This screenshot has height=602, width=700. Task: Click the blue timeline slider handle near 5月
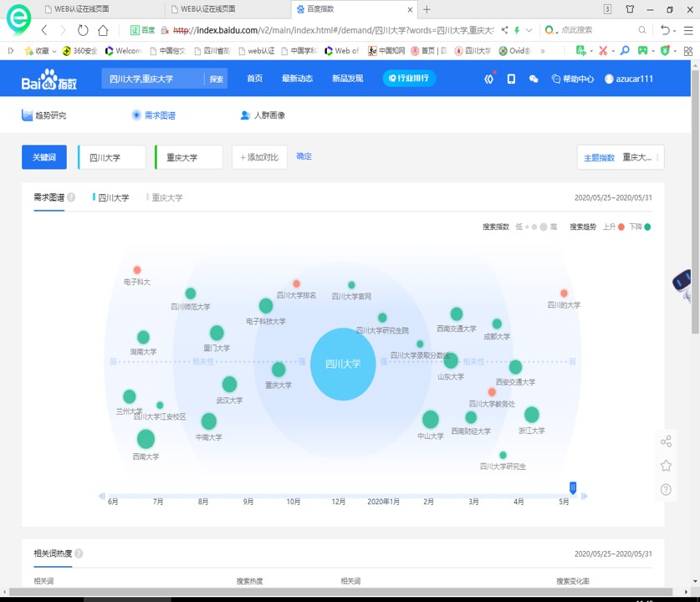(573, 487)
